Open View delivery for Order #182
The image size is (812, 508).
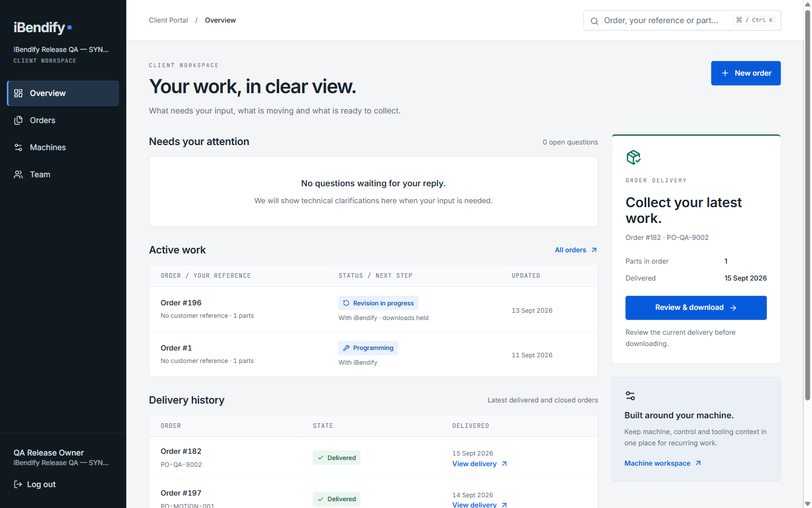click(479, 464)
